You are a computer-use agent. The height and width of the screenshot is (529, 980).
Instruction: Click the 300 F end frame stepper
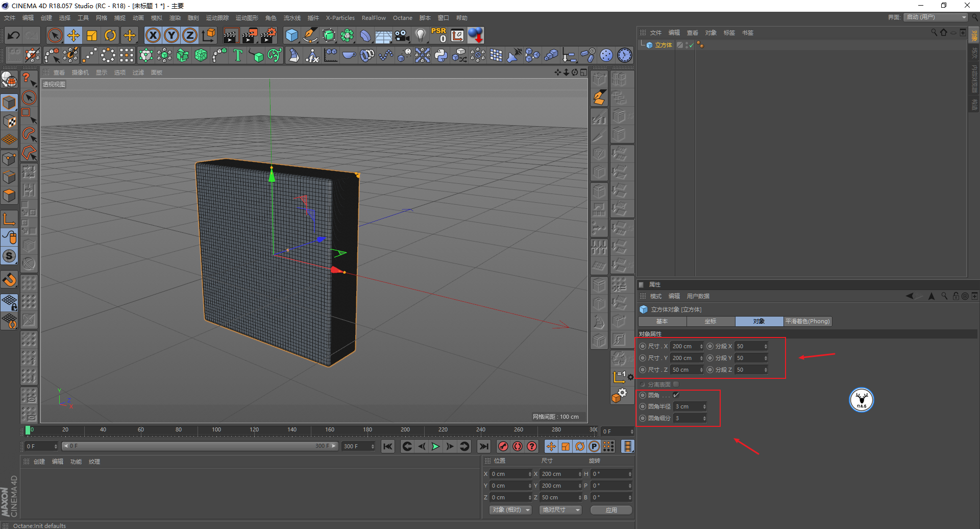tap(373, 446)
